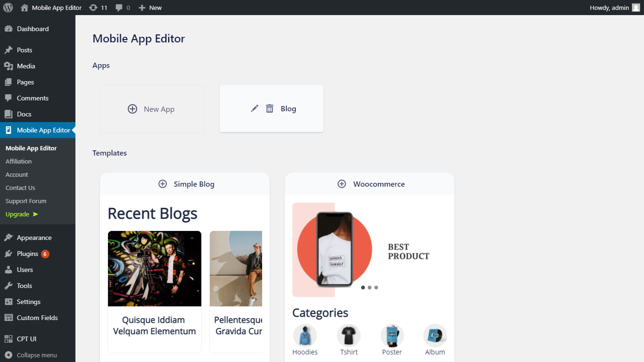Open the Howdy, admin account menu
The height and width of the screenshot is (362, 644).
pos(614,8)
